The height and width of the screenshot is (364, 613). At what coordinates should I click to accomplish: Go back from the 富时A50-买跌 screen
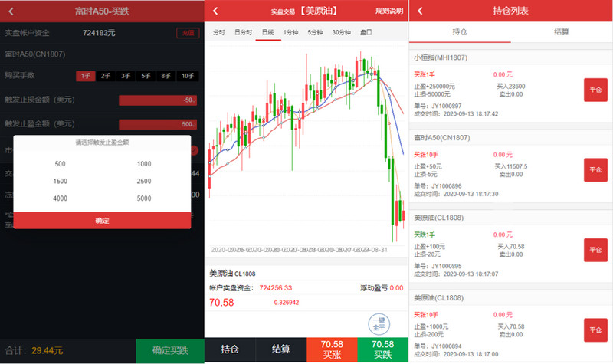(11, 11)
